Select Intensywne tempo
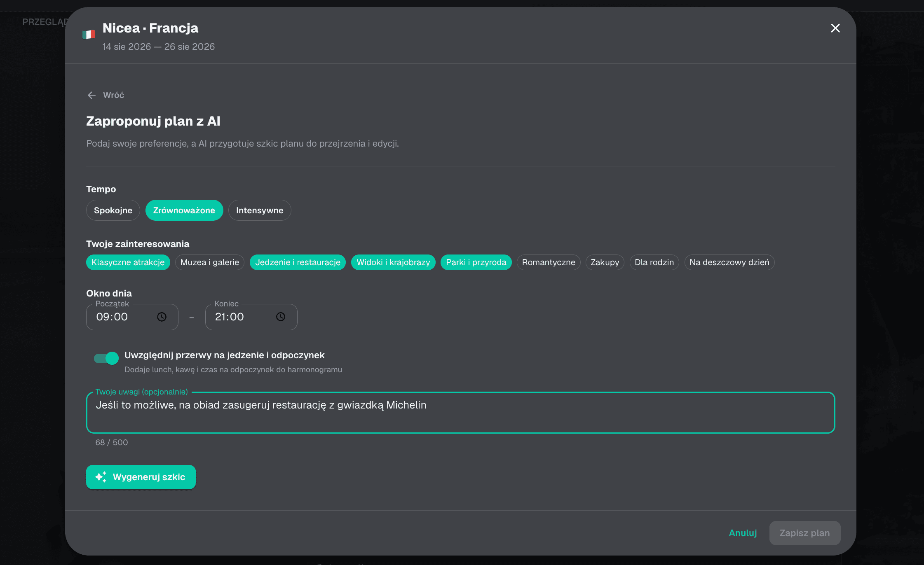924x565 pixels. coord(260,210)
